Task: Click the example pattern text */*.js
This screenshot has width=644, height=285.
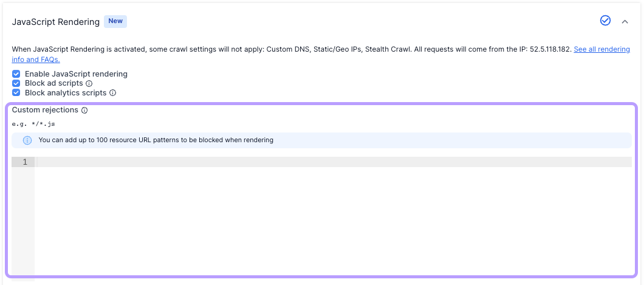Action: point(44,124)
